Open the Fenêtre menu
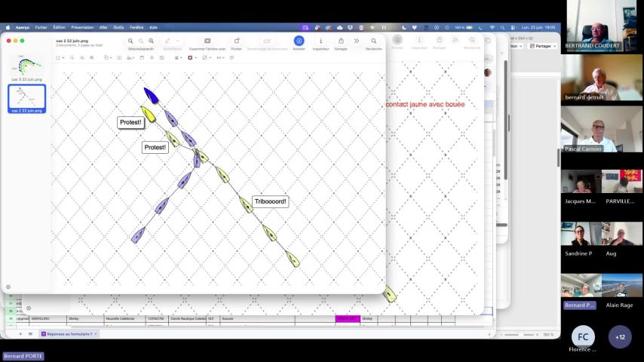This screenshot has height=362, width=644. click(136, 28)
